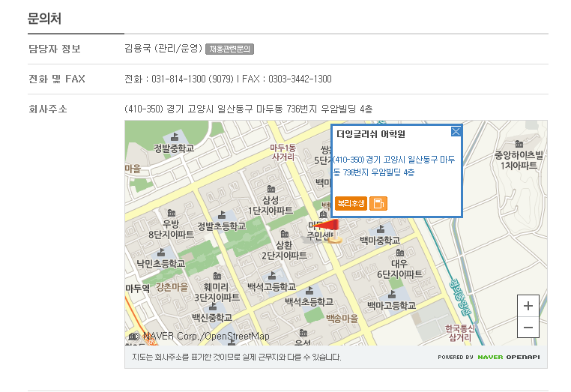Image resolution: width=571 pixels, height=392 pixels.
Task: Click the 우방 8단지아파트 building icon
Action: point(172,213)
